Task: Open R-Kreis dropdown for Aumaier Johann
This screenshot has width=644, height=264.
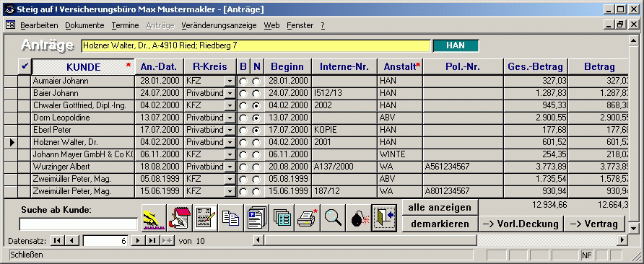Action: [x=230, y=82]
